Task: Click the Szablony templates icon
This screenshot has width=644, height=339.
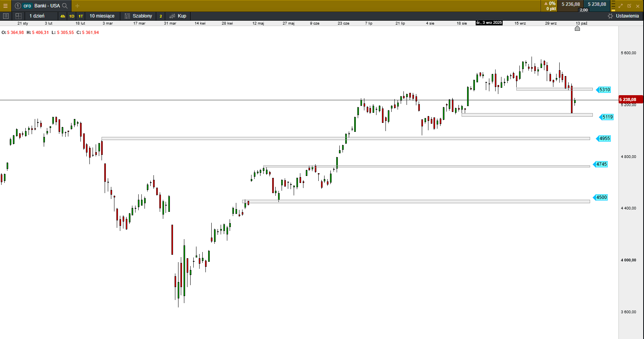Action: pos(127,16)
